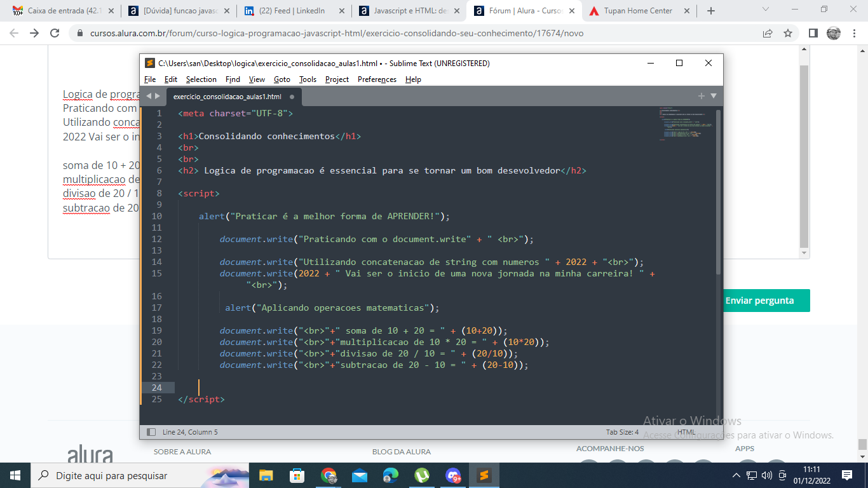Open the Tools menu

point(308,79)
